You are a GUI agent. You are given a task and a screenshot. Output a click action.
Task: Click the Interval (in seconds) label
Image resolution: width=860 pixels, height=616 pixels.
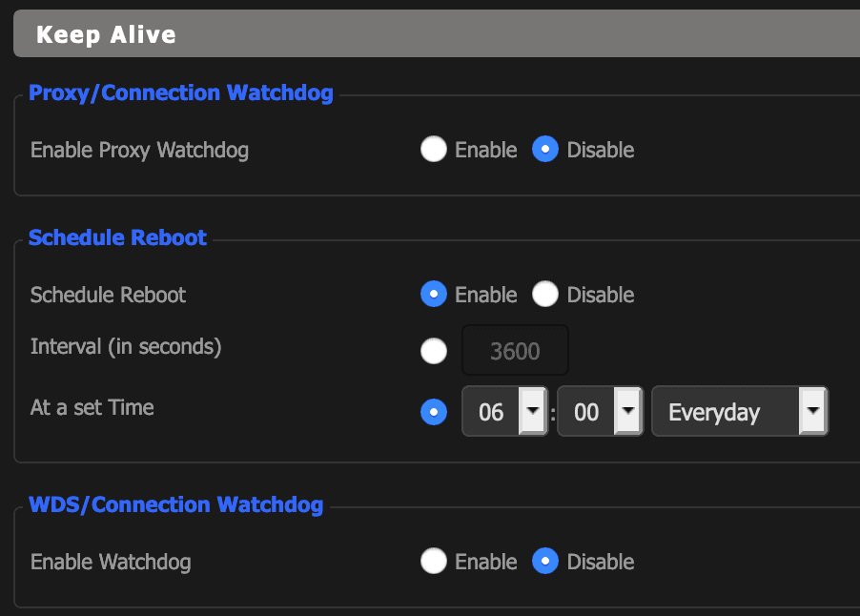126,347
